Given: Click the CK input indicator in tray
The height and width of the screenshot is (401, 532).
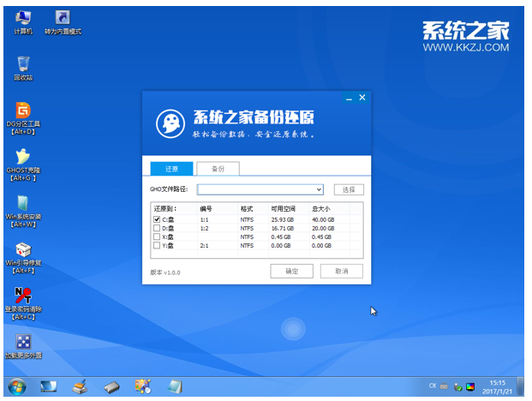Looking at the screenshot, I should click(433, 386).
